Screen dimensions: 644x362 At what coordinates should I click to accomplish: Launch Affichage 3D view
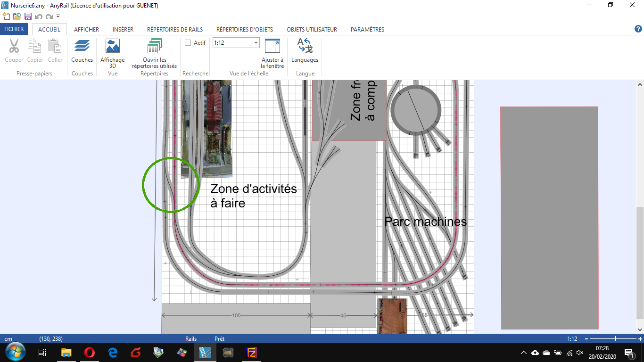pos(112,54)
